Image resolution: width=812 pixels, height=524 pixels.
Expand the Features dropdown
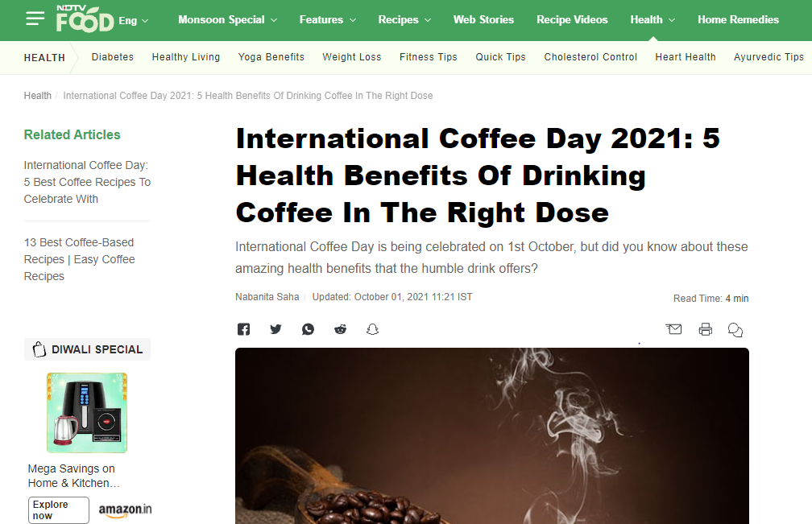point(328,20)
